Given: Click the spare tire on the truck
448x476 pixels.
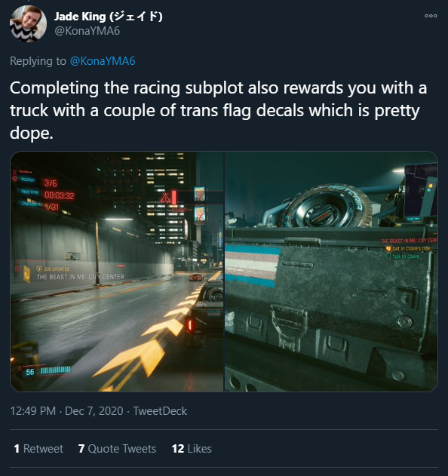Looking at the screenshot, I should 329,206.
